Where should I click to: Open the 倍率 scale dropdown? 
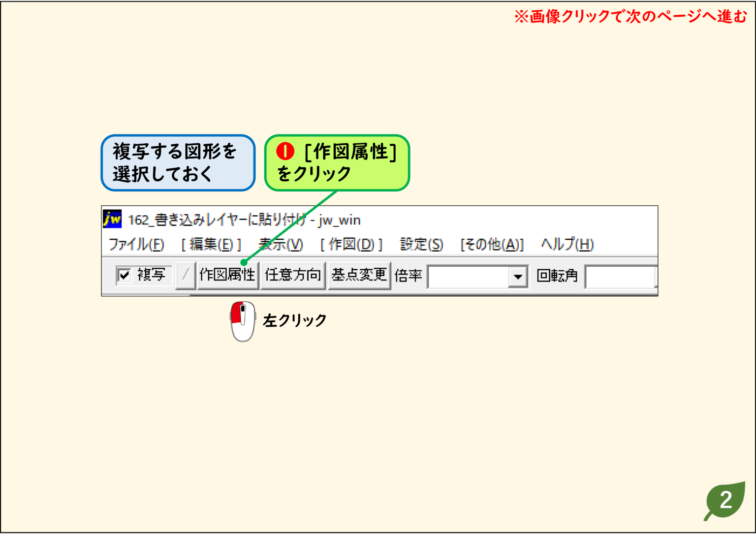tap(517, 277)
